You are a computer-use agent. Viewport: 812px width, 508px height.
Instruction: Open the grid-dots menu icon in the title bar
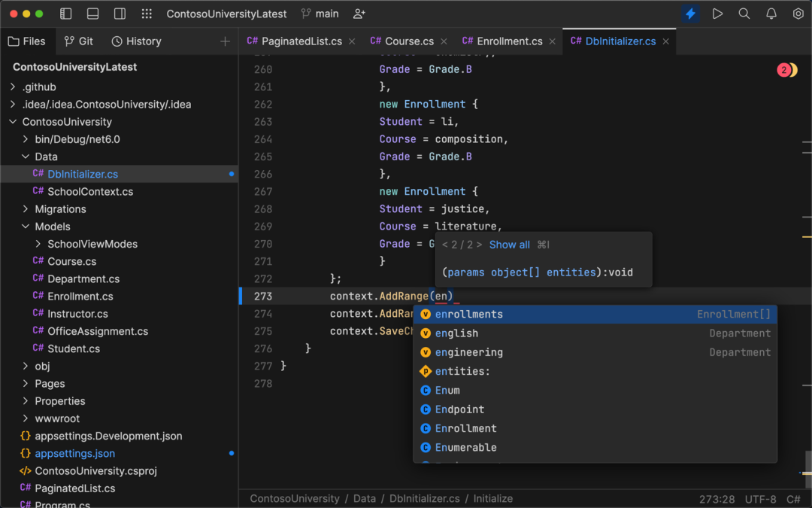tap(147, 14)
